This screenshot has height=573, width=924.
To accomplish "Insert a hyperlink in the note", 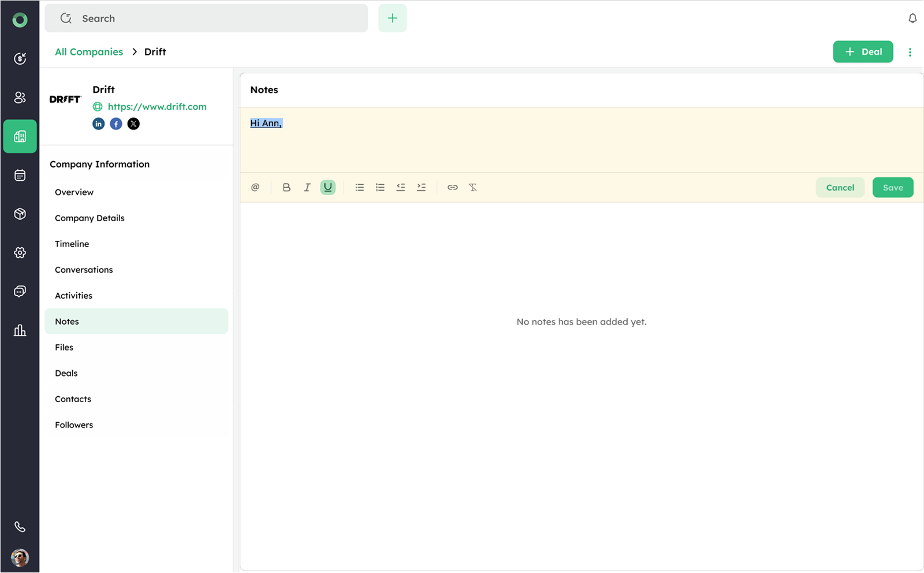I will [x=453, y=187].
